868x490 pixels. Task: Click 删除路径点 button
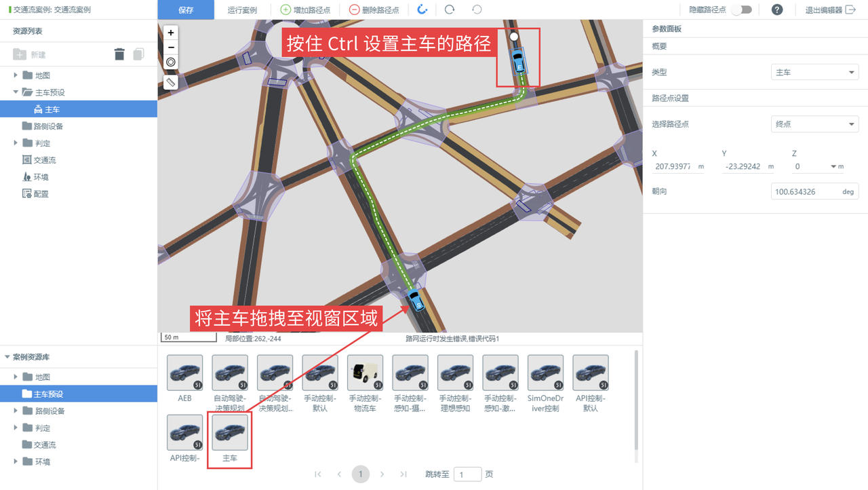(374, 10)
